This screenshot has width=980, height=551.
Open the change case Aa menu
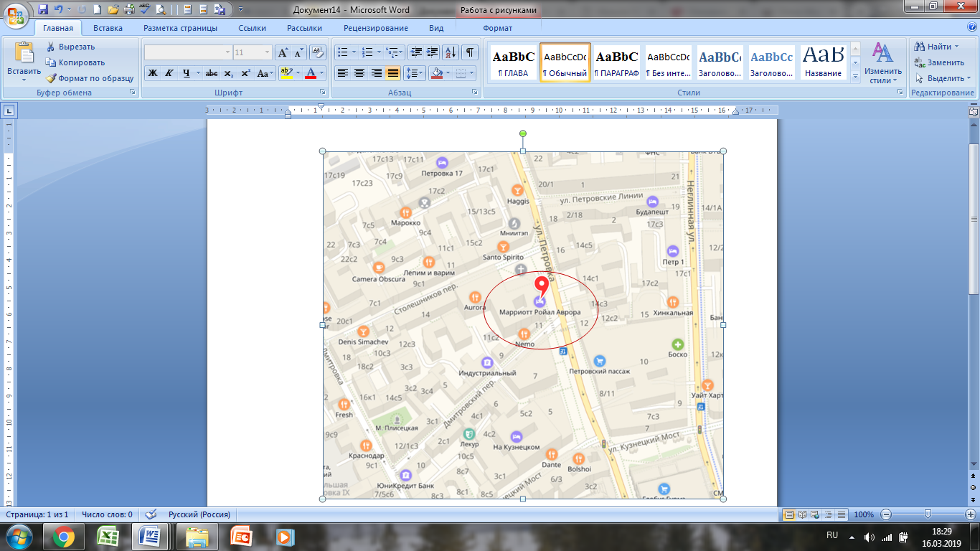pos(265,73)
